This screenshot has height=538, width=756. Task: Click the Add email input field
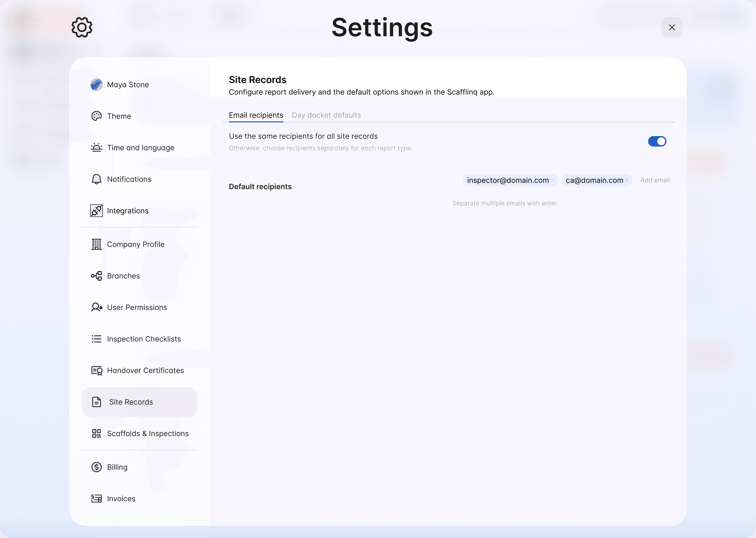click(x=655, y=180)
